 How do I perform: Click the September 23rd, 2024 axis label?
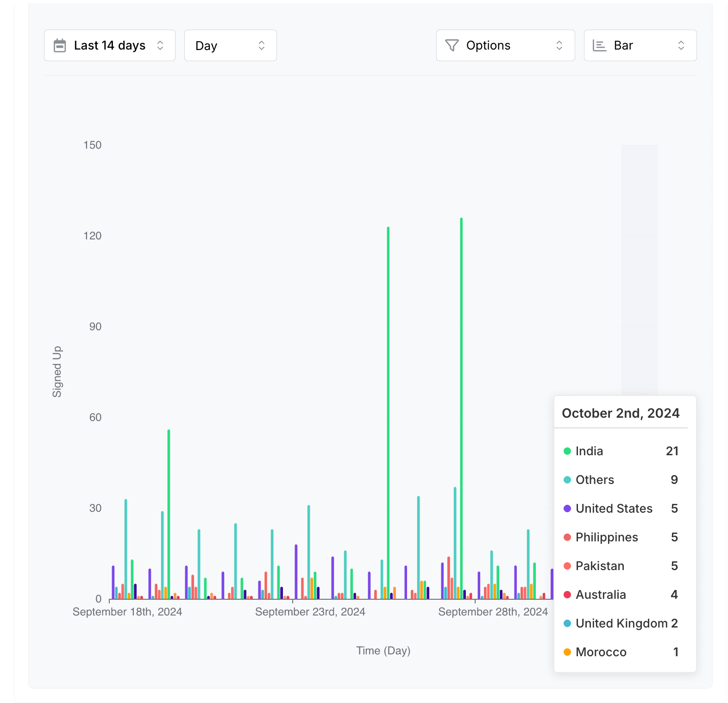tap(310, 612)
